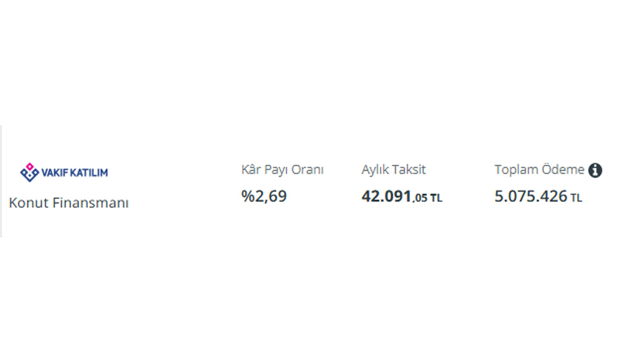Click the word KATILIM in the logo
Image resolution: width=644 pixels, height=362 pixels.
pos(89,173)
